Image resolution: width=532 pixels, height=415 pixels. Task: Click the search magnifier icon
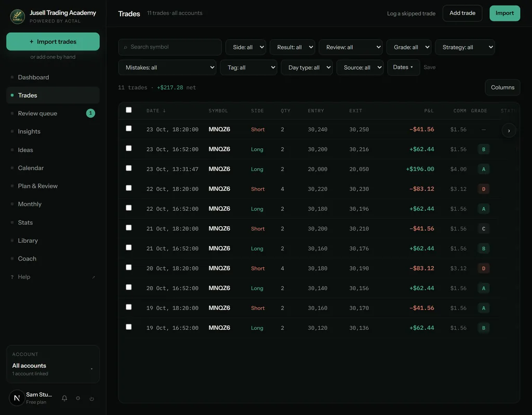126,47
